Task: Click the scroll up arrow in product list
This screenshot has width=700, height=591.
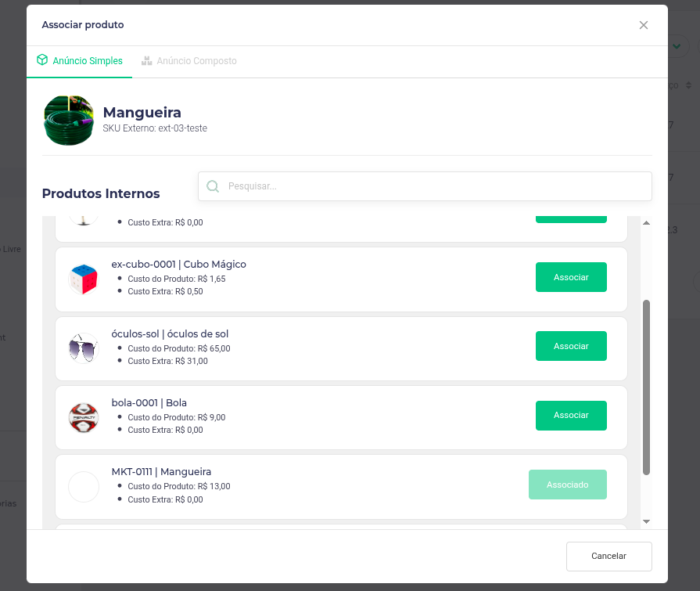Action: pyautogui.click(x=646, y=222)
